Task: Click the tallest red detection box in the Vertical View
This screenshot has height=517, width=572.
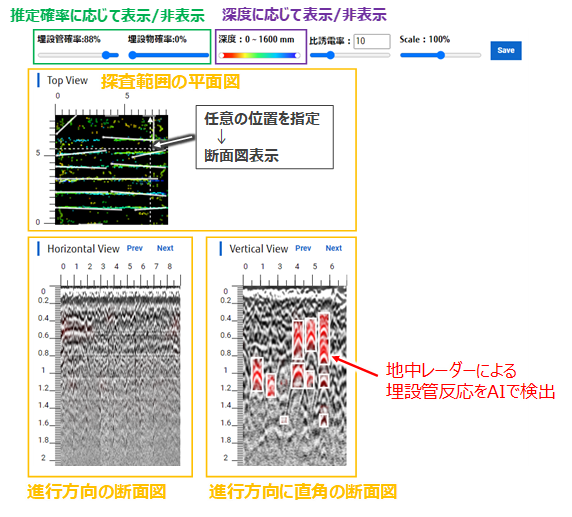Action: 324,338
